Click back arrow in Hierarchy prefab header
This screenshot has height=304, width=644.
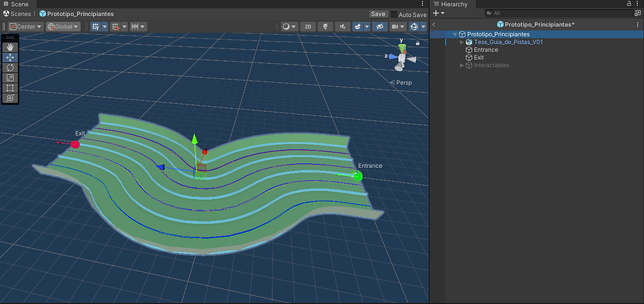434,25
